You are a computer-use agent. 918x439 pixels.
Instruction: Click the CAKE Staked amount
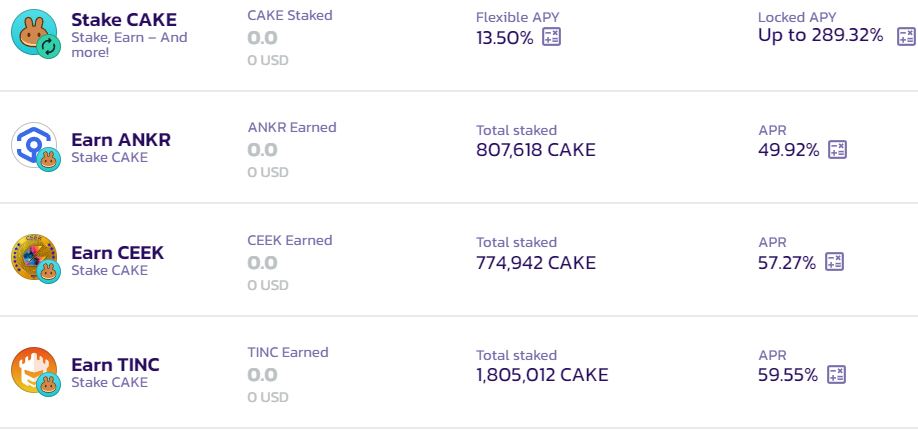262,38
